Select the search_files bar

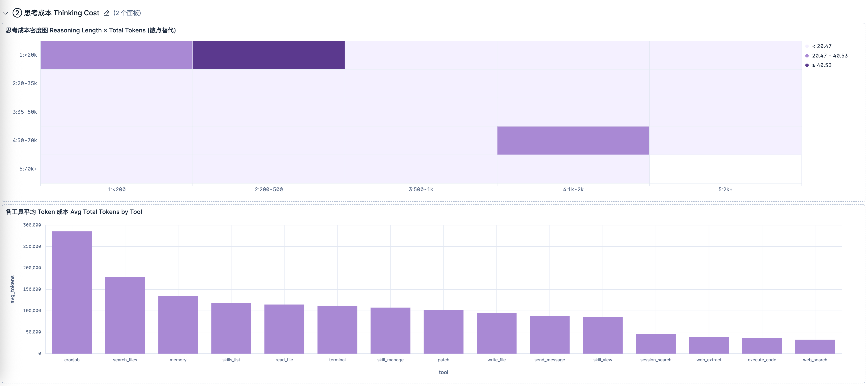tap(125, 315)
